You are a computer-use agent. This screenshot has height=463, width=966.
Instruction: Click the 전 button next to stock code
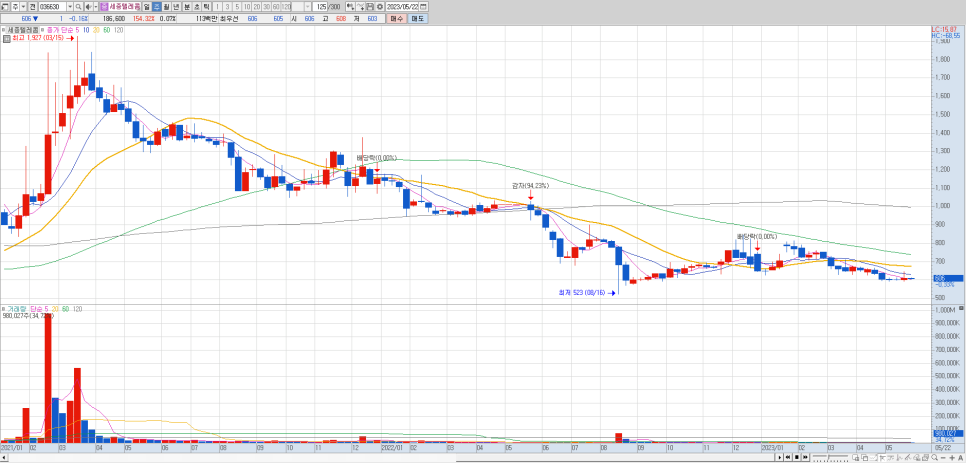coord(33,6)
